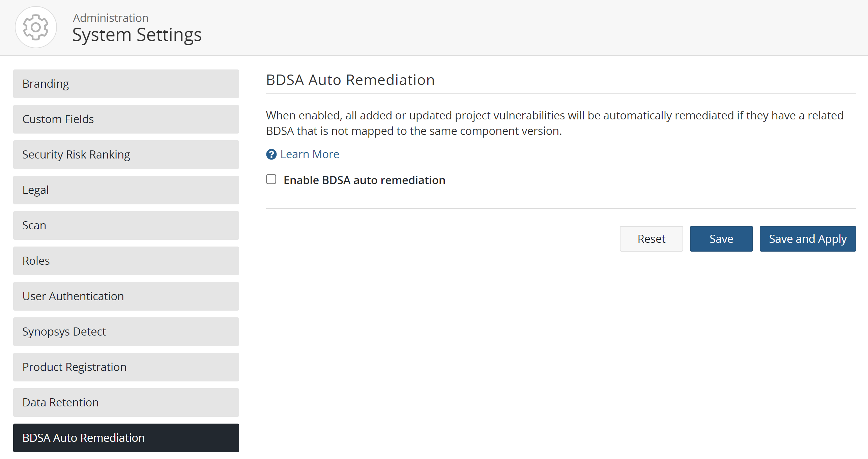Screen dimensions: 868x459
Task: Open Product Registration settings
Action: (x=126, y=367)
